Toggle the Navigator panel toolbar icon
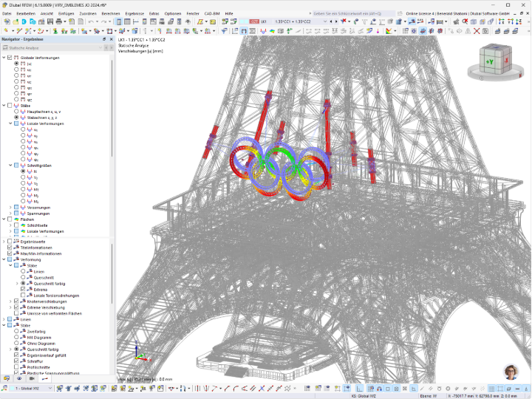The height and width of the screenshot is (399, 532). (119, 21)
